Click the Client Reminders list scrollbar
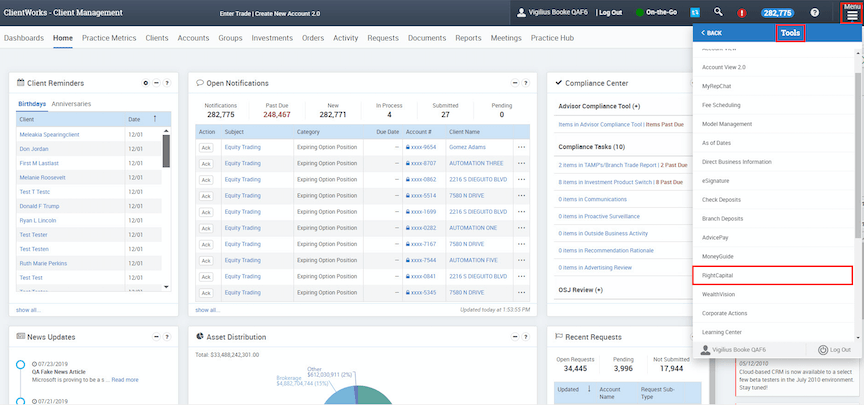This screenshot has width=864, height=405. (166, 150)
